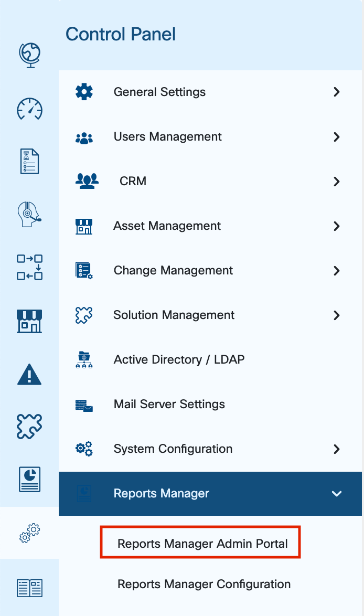
Task: Expand System Configuration chevron arrow
Action: pos(337,449)
